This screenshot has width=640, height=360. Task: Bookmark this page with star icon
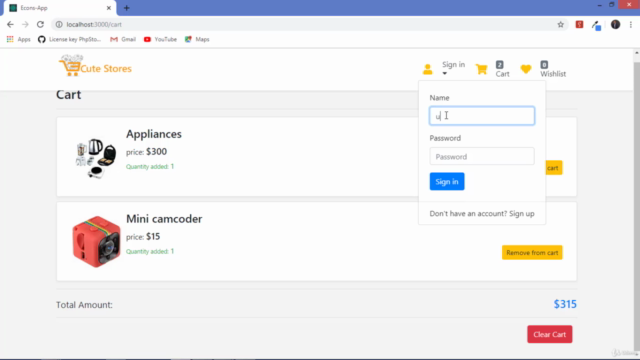(x=560, y=24)
